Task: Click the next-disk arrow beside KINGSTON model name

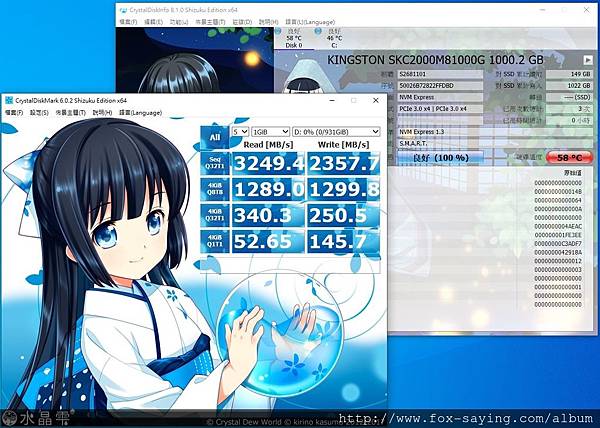Action: 587,60
